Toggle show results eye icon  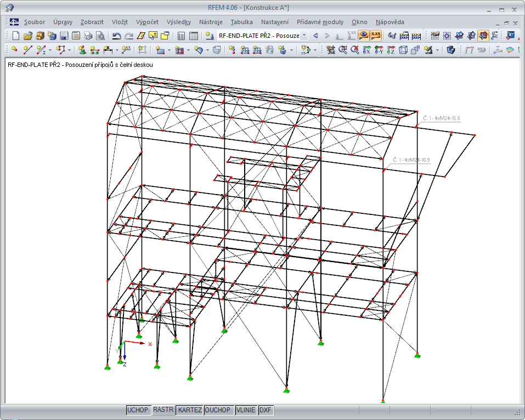363,35
